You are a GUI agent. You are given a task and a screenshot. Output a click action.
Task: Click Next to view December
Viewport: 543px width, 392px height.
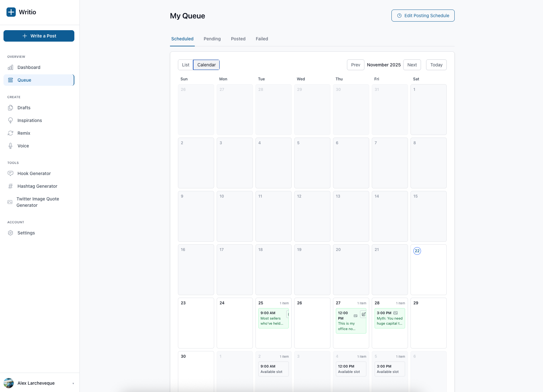(x=412, y=65)
